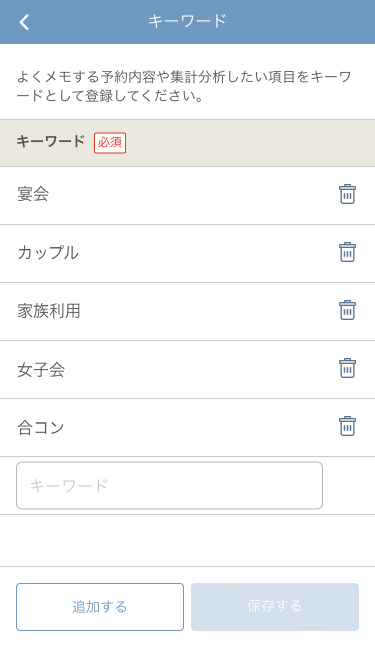Select the カップル keyword entry

pos(48,252)
